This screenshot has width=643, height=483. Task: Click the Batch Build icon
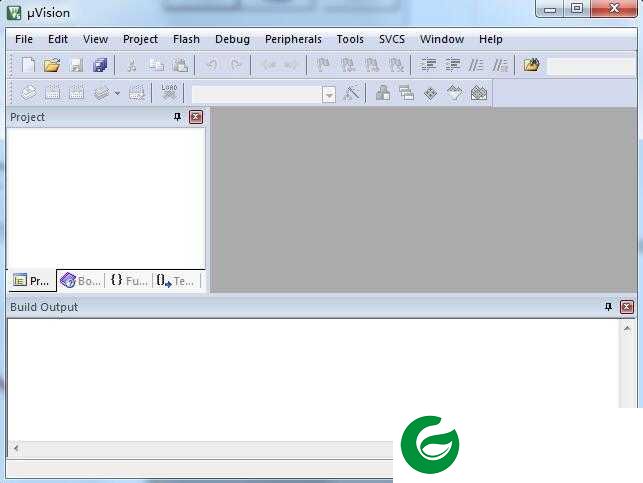click(x=101, y=93)
